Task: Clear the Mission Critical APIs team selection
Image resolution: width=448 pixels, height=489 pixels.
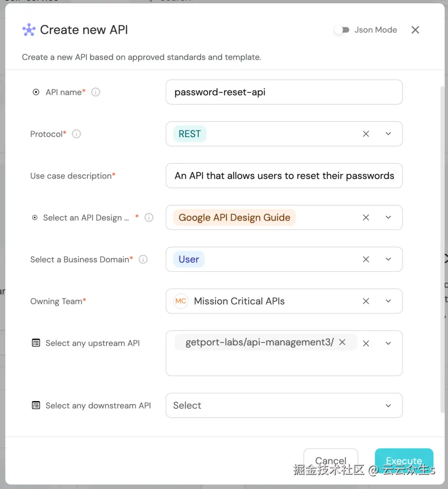Action: [x=366, y=301]
